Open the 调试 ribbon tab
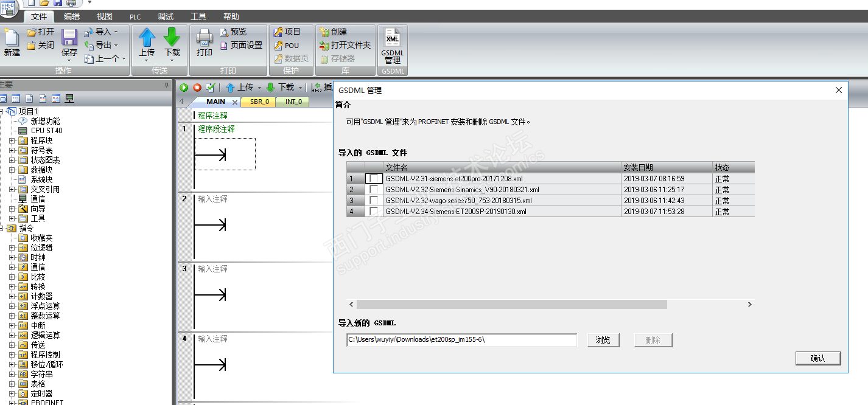This screenshot has width=868, height=405. [165, 17]
